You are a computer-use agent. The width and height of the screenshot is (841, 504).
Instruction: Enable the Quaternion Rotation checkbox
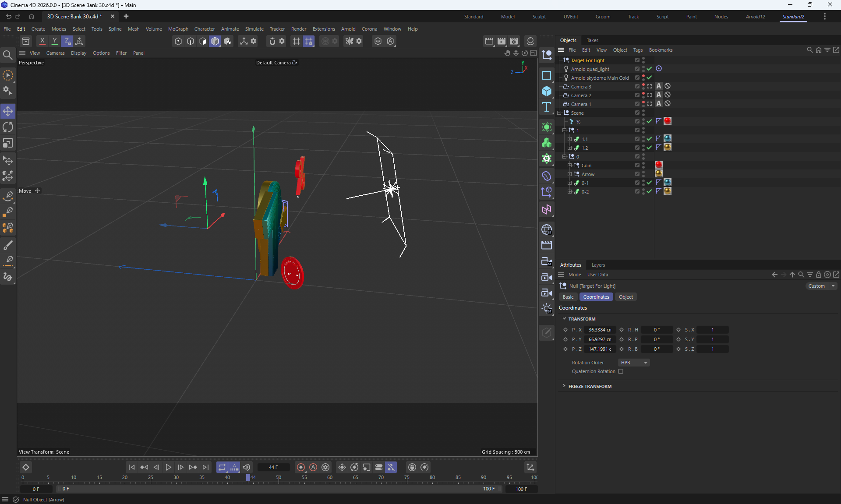pyautogui.click(x=621, y=371)
